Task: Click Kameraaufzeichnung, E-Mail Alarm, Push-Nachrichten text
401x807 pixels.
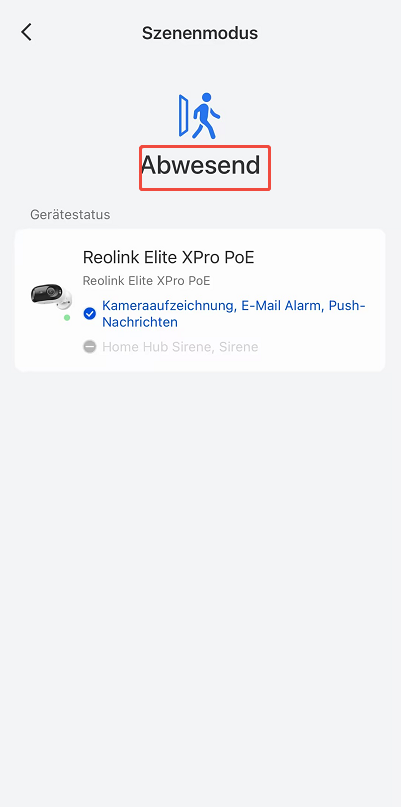Action: [x=234, y=314]
